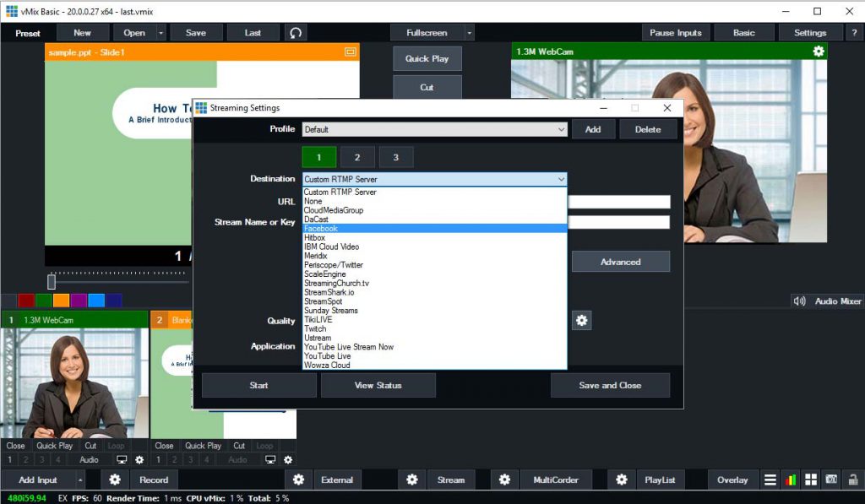The width and height of the screenshot is (865, 504).
Task: Select the 1.3M WebCam input 1 thumbnail
Action: click(74, 383)
